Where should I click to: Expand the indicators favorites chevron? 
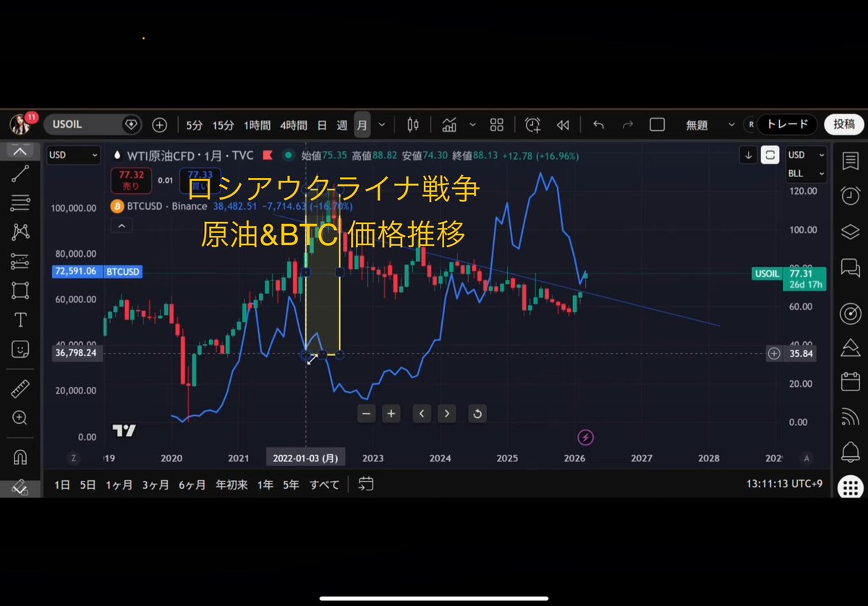[x=472, y=124]
